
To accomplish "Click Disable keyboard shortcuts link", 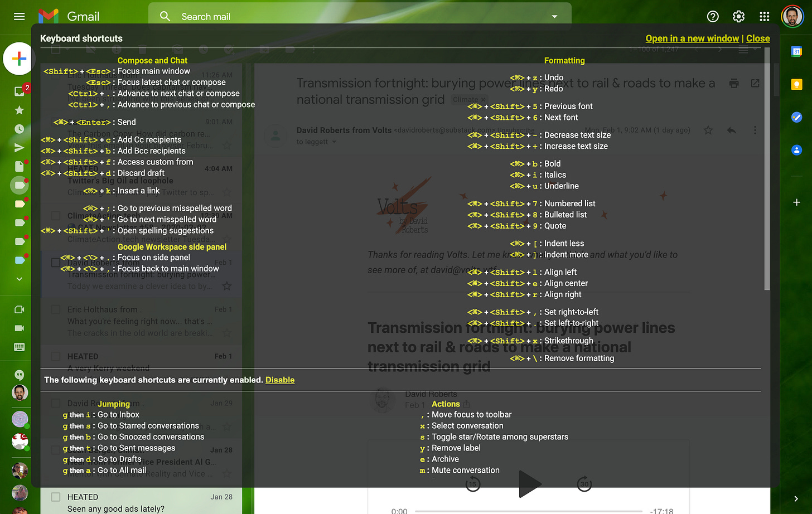I will coord(280,380).
